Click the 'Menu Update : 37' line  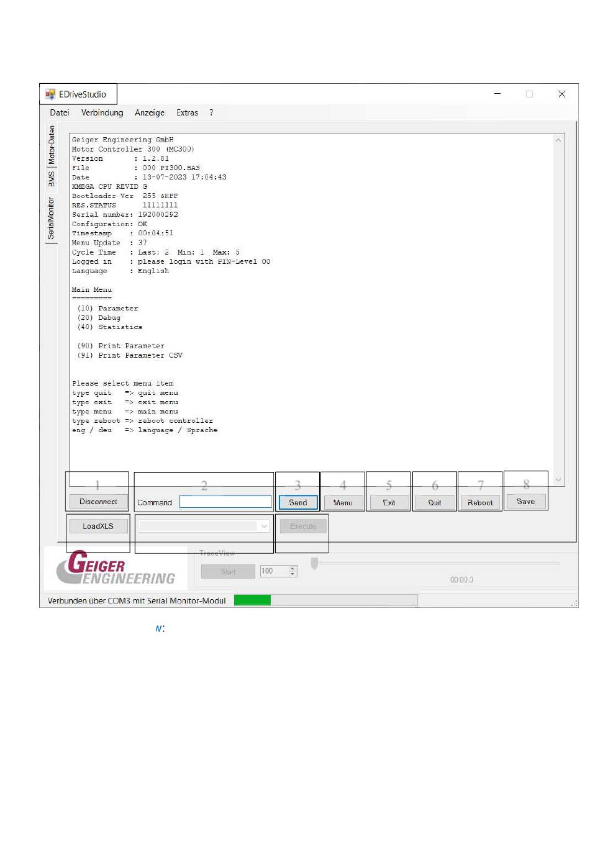[x=109, y=243]
